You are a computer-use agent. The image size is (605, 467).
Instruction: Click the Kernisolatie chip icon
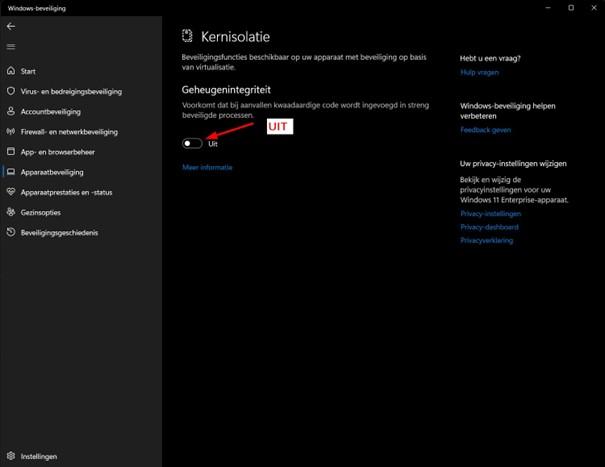tap(187, 36)
